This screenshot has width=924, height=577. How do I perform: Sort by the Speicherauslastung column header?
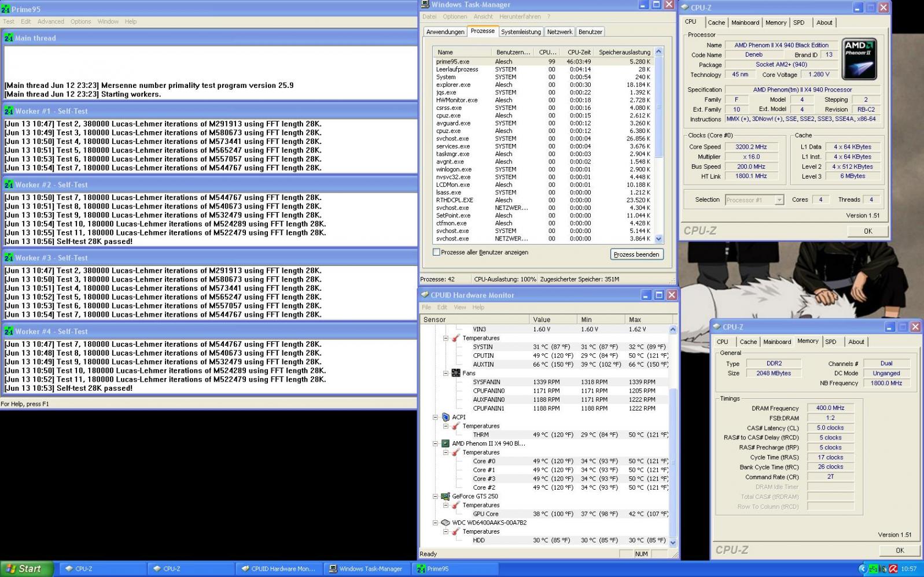[624, 52]
